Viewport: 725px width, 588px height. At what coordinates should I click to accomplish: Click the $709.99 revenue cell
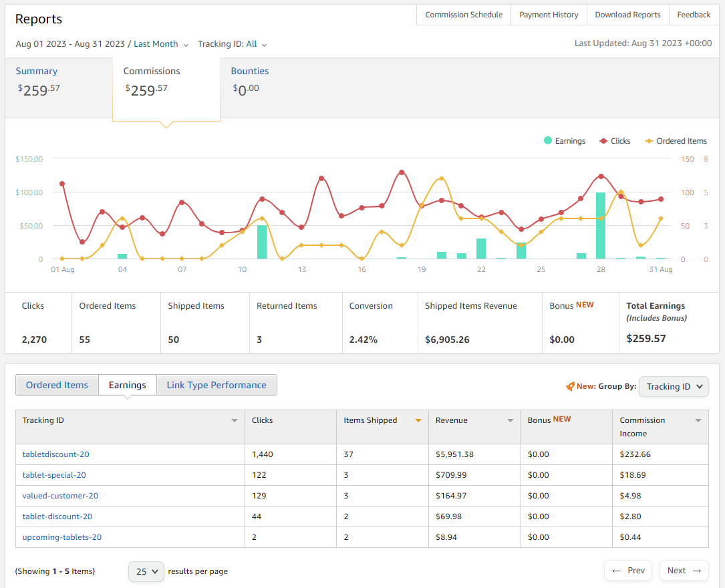click(475, 475)
